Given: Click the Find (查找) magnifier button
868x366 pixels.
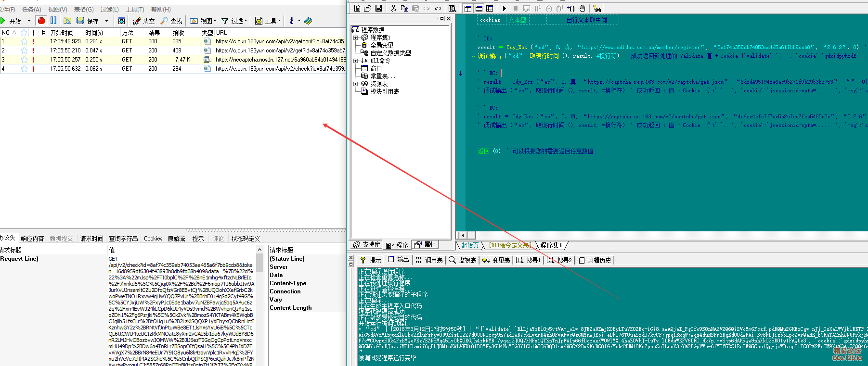Looking at the screenshot, I should (x=171, y=21).
